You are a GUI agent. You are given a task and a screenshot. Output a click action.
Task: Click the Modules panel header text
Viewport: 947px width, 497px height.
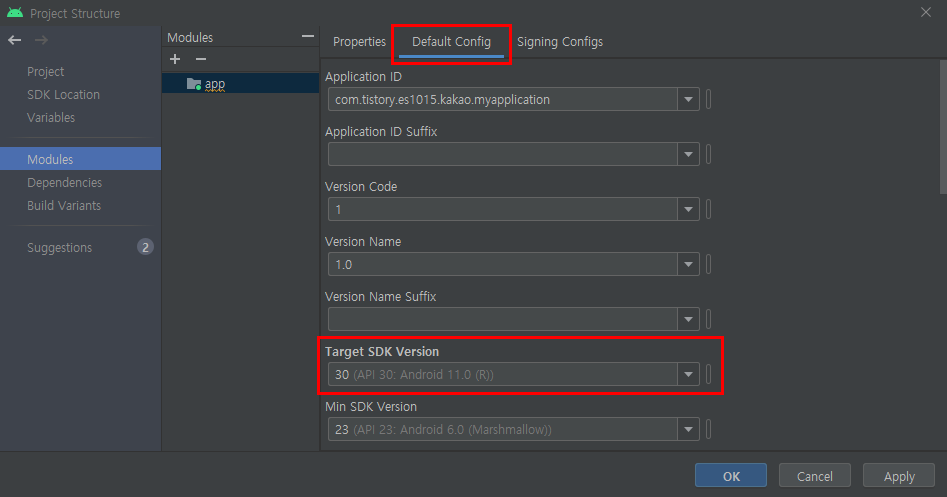190,37
